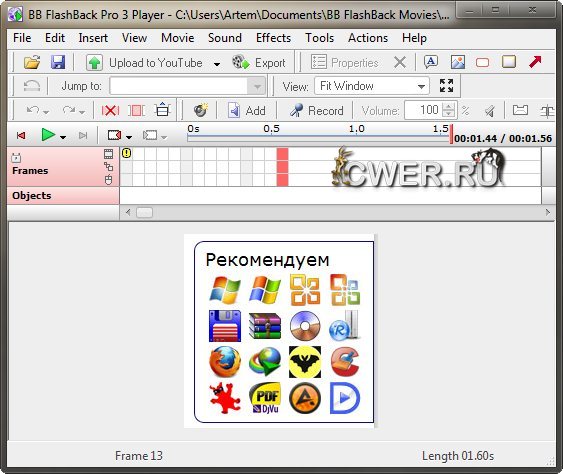563x474 pixels.
Task: Expand the Upload to YouTube dropdown arrow
Action: (217, 64)
